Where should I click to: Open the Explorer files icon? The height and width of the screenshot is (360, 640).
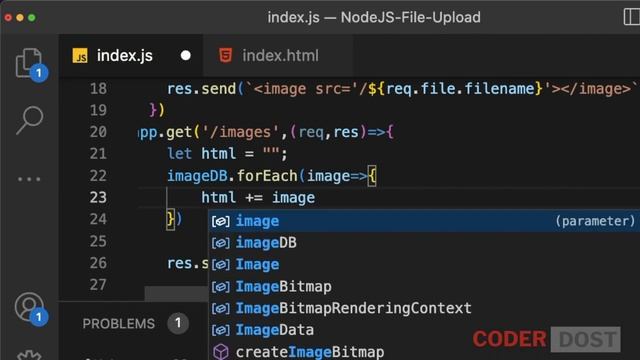point(29,63)
